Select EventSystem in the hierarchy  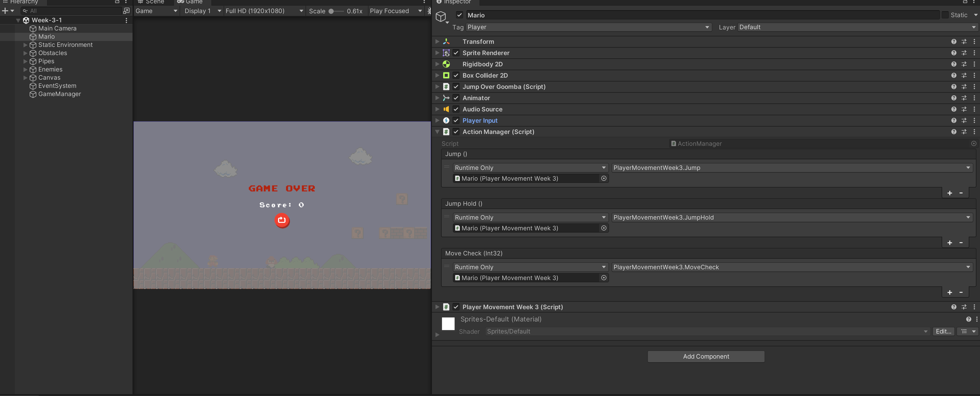coord(57,86)
